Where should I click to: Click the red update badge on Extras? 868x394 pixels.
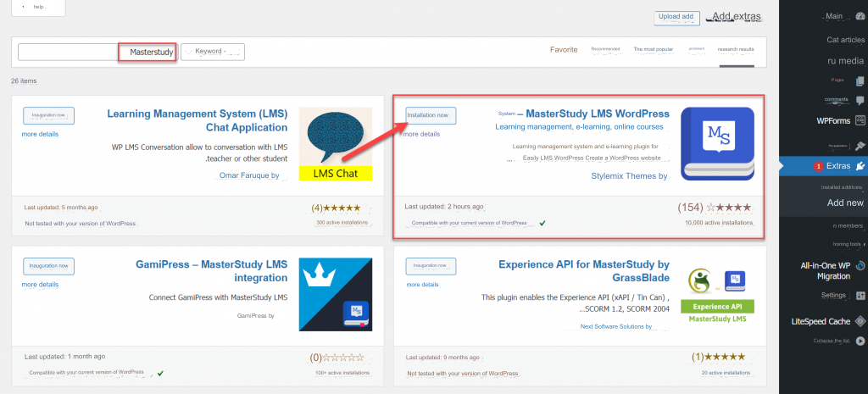point(818,166)
